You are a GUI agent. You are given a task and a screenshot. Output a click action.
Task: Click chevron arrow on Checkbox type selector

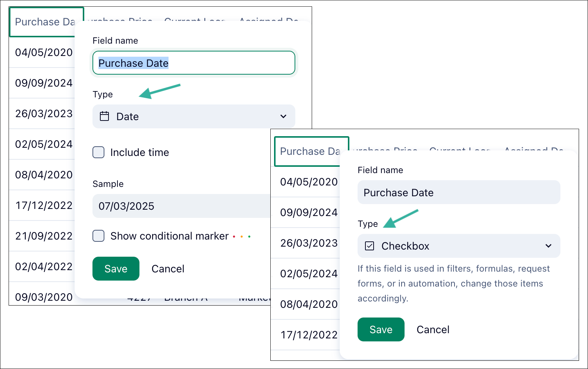548,246
